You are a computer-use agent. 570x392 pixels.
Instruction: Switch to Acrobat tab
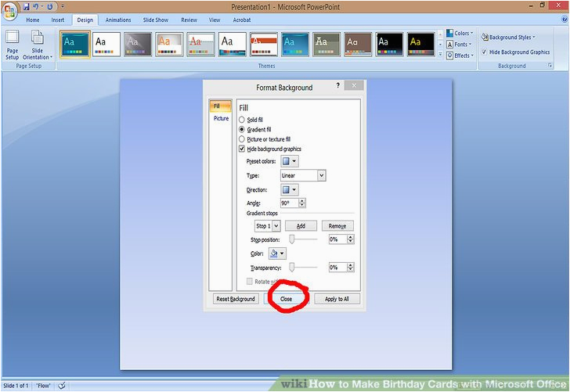(x=242, y=20)
